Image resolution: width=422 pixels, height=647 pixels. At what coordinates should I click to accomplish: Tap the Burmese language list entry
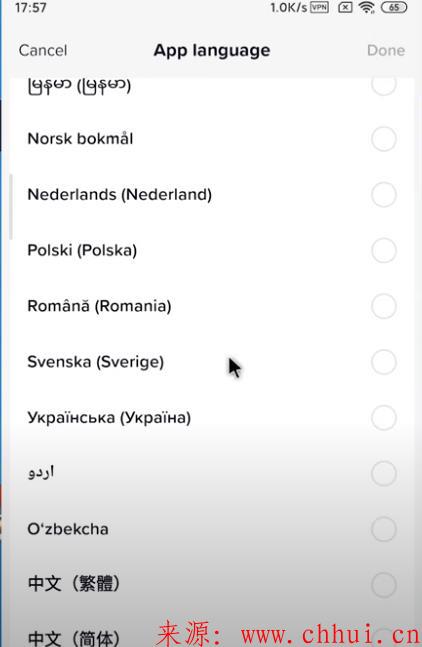pos(212,86)
